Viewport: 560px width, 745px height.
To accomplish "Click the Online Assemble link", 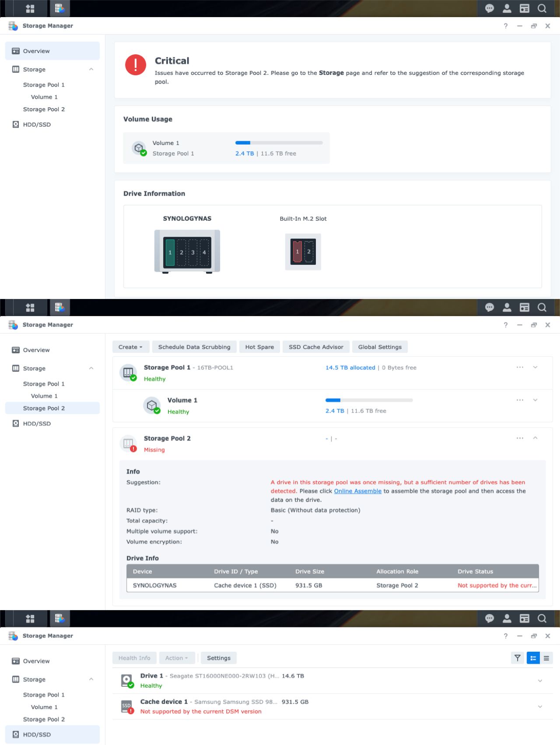I will (x=358, y=491).
